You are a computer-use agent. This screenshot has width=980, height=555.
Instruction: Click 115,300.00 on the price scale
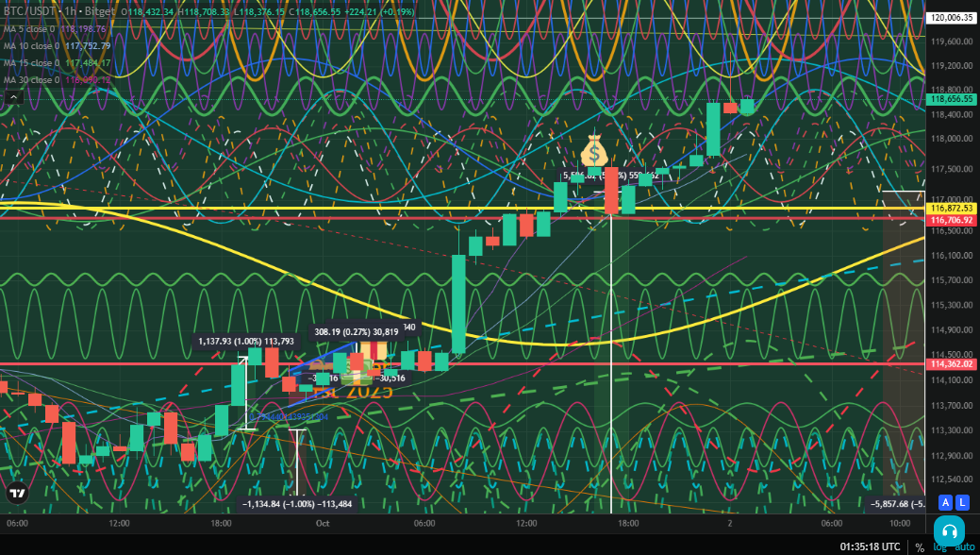pos(952,305)
